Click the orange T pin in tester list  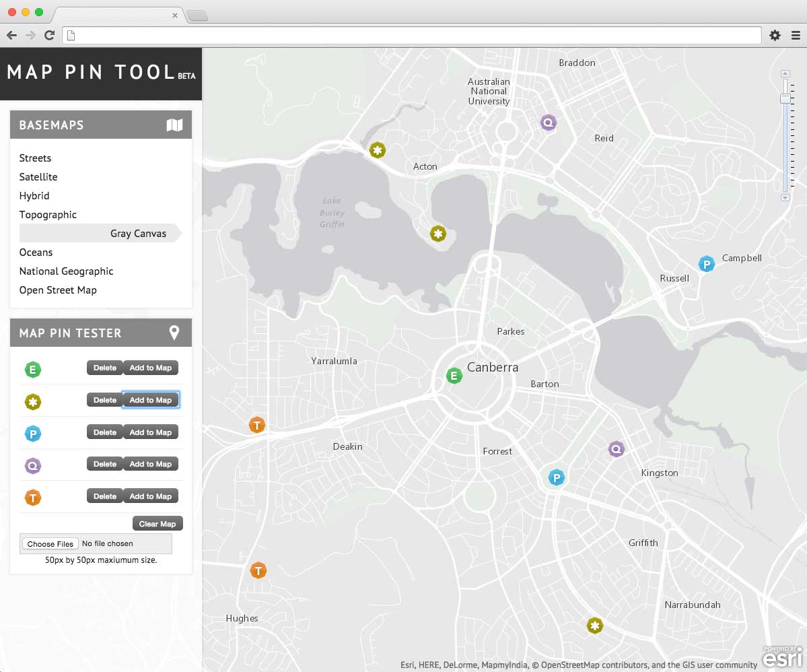[33, 498]
